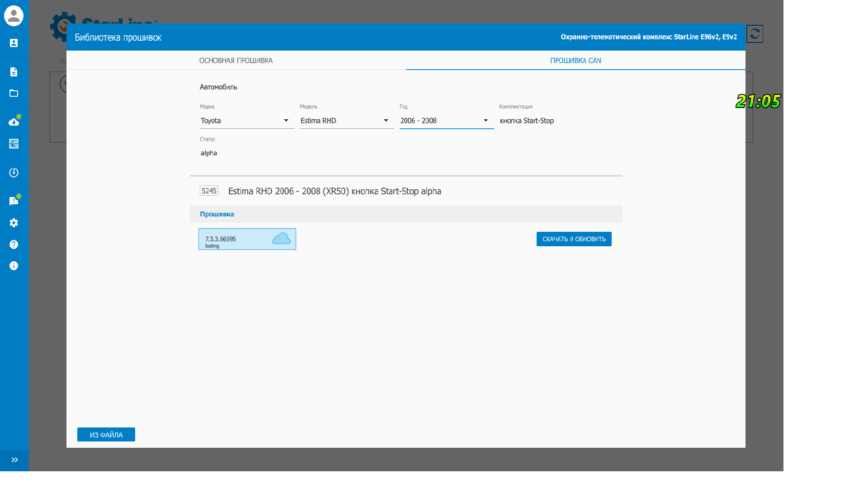Click the user avatar at sidebar top
This screenshot has height=488, width=868.
(x=14, y=16)
